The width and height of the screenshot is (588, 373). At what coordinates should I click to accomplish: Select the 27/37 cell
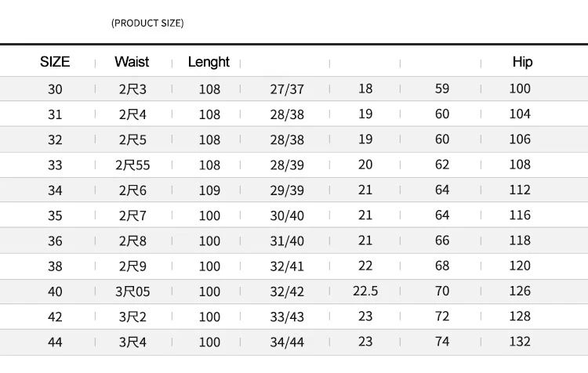287,89
